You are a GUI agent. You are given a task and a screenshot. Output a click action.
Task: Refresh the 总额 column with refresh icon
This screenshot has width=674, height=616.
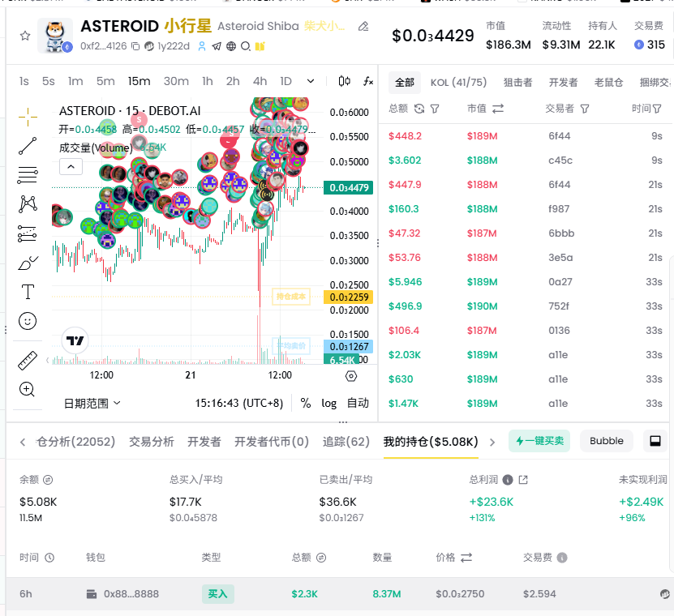(x=419, y=109)
